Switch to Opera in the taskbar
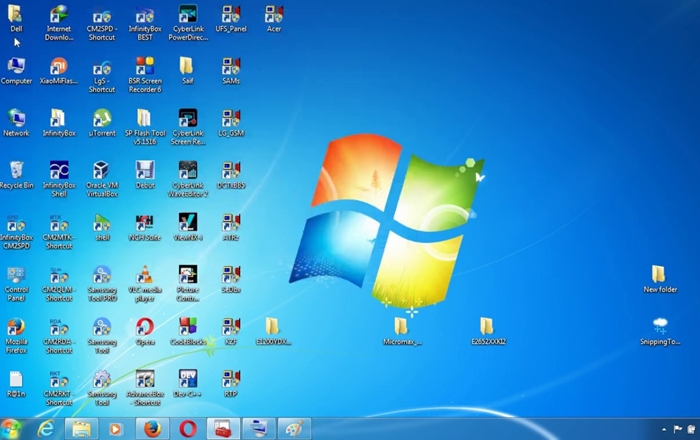 [188, 429]
